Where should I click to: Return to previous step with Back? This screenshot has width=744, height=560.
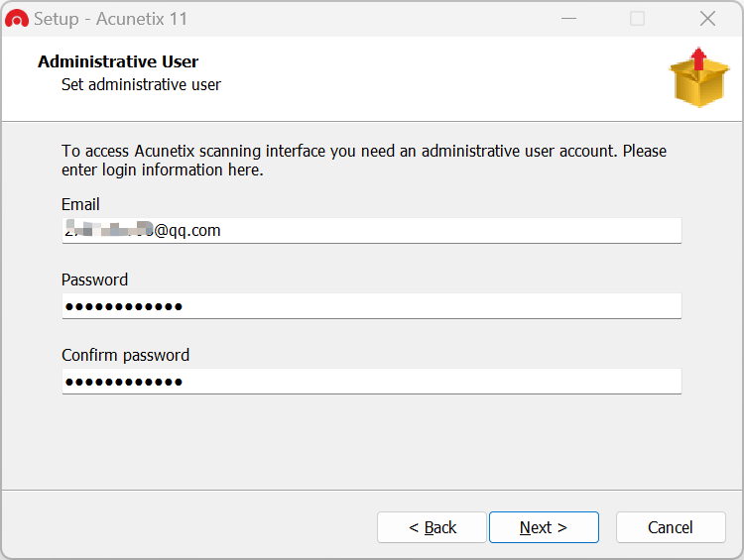click(432, 527)
